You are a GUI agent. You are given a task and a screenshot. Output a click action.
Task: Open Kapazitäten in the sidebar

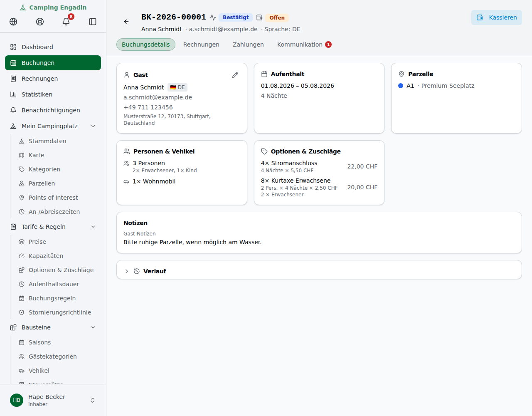57,256
